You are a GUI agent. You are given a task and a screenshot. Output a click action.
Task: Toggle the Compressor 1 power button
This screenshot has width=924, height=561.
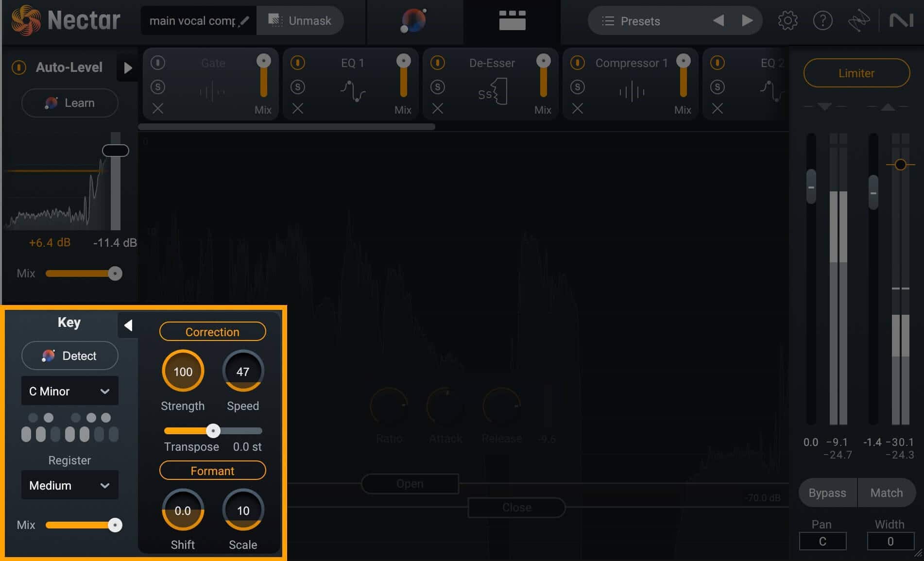pyautogui.click(x=577, y=63)
